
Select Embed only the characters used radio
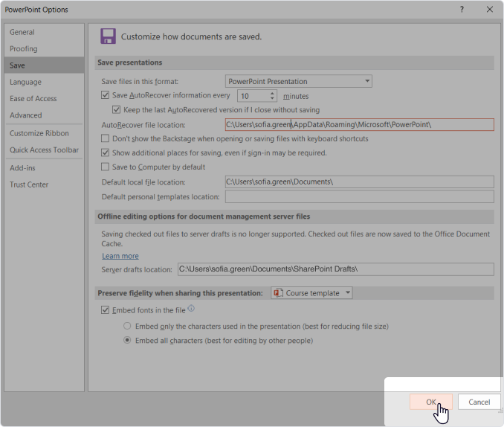(127, 326)
